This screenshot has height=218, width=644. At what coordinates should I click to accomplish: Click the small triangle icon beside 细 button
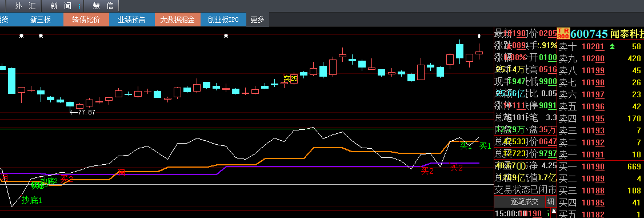(553, 211)
